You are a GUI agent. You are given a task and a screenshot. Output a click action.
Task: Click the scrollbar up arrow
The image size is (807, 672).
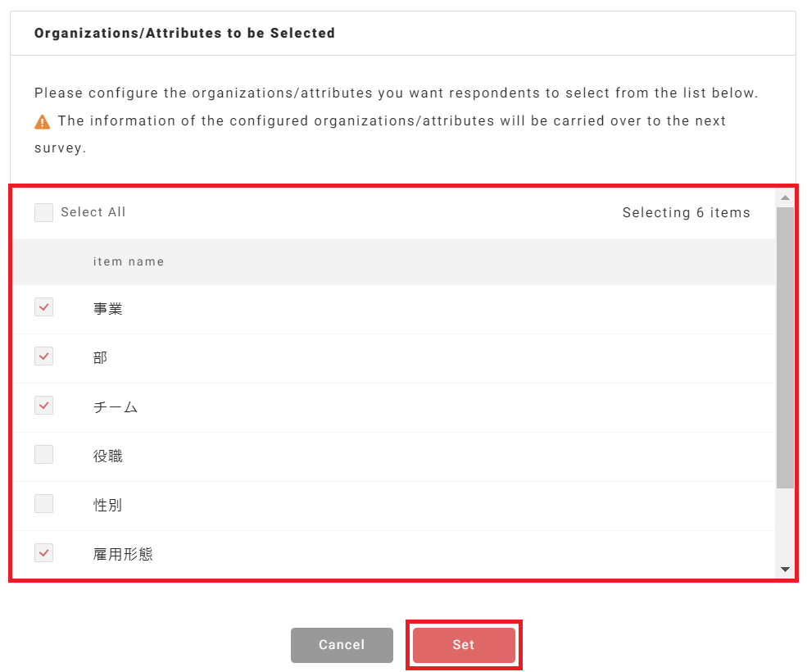tap(785, 198)
